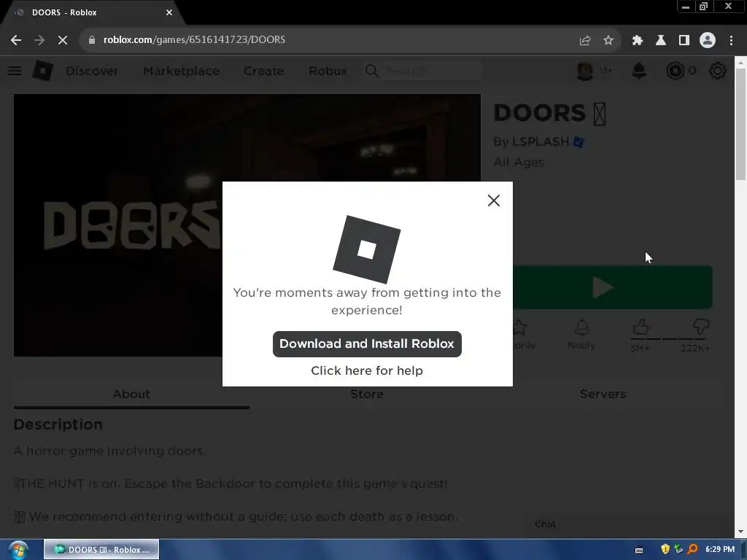Click the verified badge next to LSPLASH
This screenshot has width=747, height=560.
click(578, 142)
